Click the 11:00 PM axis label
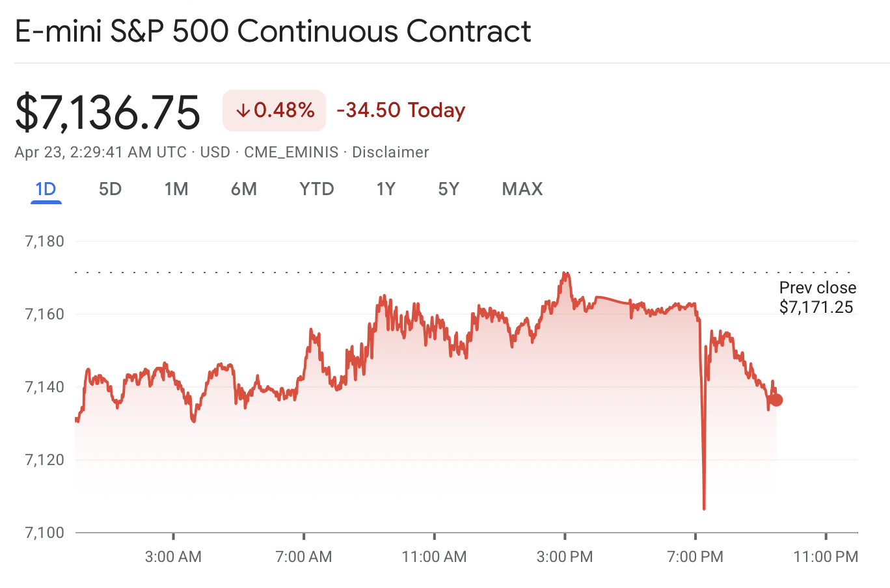Screen dimensions: 890x588 (x=826, y=557)
